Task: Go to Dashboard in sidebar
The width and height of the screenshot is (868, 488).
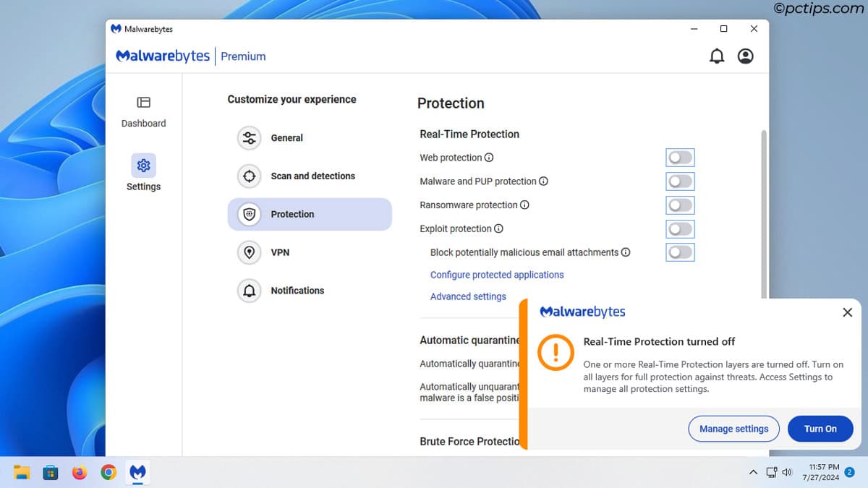Action: coord(143,112)
